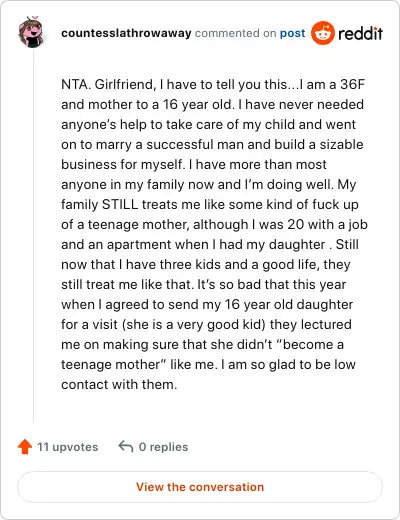Click the word 'STILL' in the comment
Screen dimensions: 400x520
point(120,204)
